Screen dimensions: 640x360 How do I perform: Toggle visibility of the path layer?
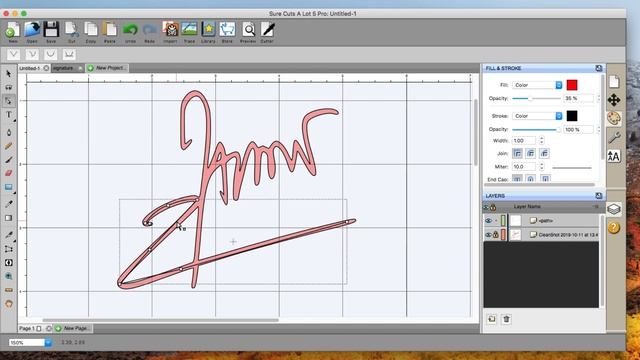pos(488,221)
